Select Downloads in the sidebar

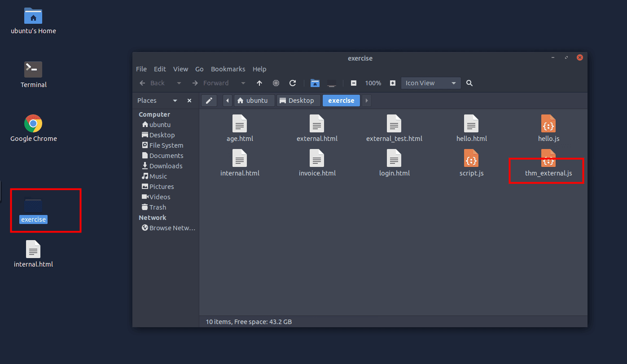tap(166, 166)
